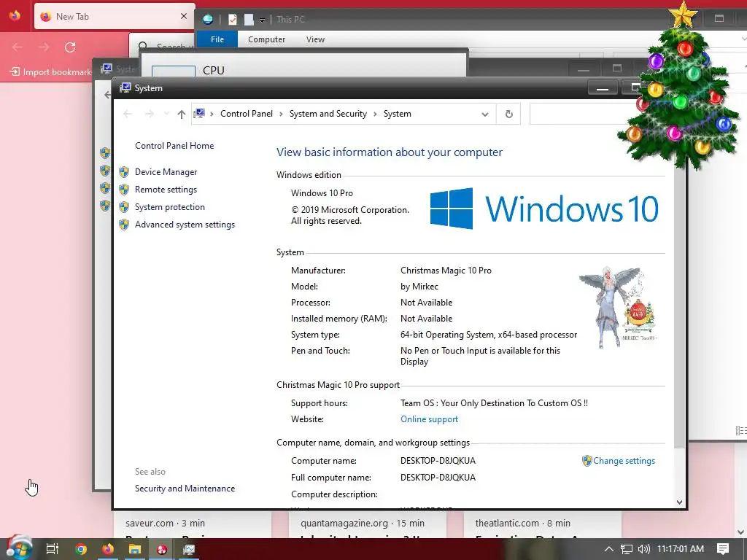This screenshot has height=560, width=747.
Task: Show hidden tray icons chevron
Action: point(609,549)
